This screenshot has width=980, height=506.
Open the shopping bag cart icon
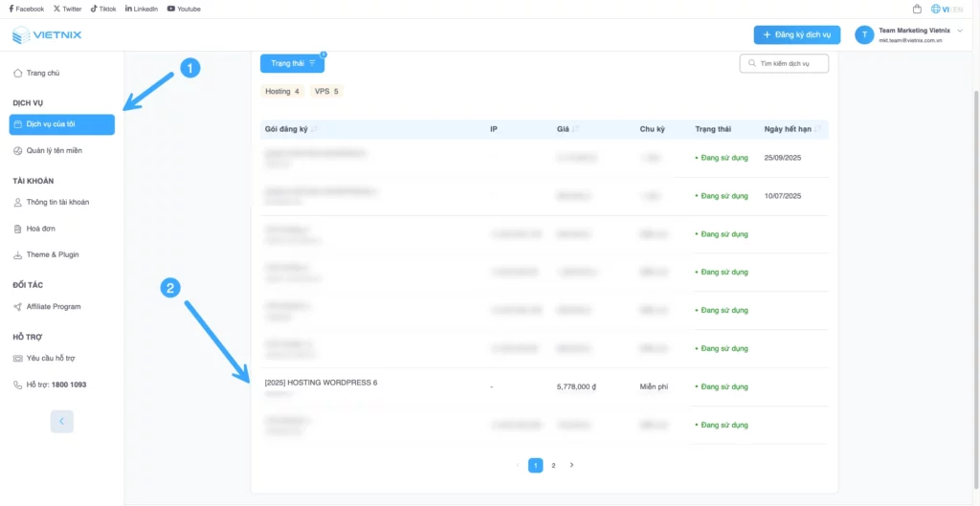[x=918, y=9]
